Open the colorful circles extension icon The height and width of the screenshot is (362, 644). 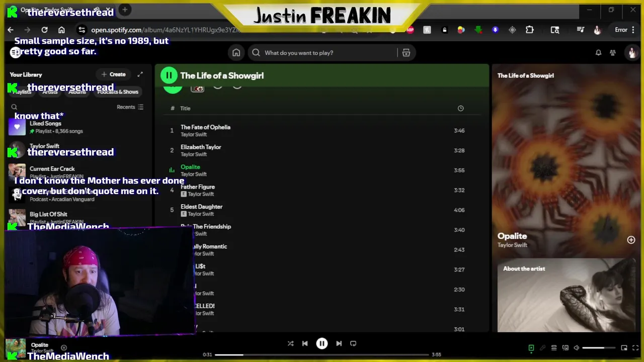[461, 30]
